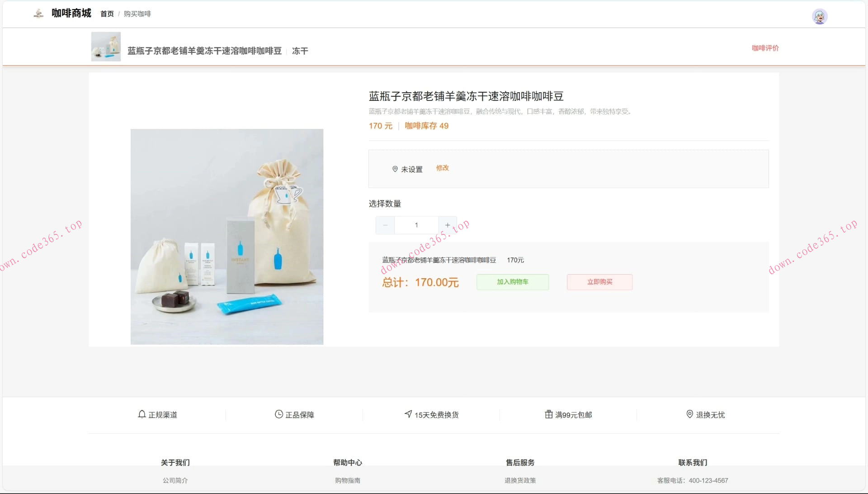Click the bell icon beside 正规渠道
This screenshot has width=868, height=494.
click(x=142, y=413)
